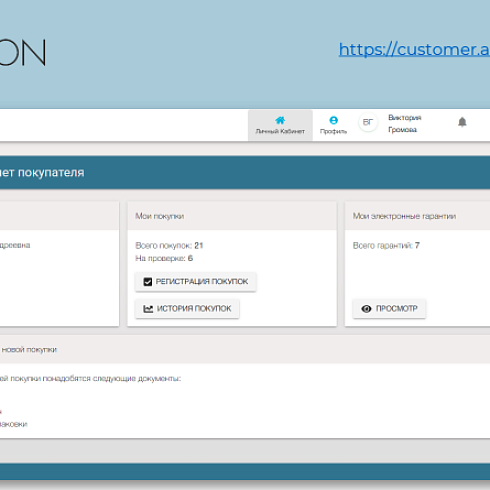Click the Всего гарантий: 7 text
This screenshot has width=490, height=490.
(386, 246)
